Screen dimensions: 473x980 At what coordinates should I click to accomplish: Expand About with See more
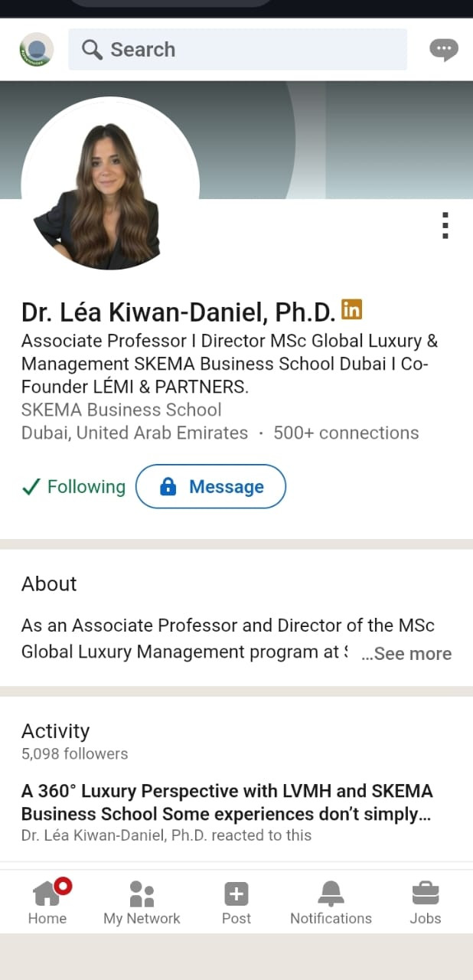406,654
